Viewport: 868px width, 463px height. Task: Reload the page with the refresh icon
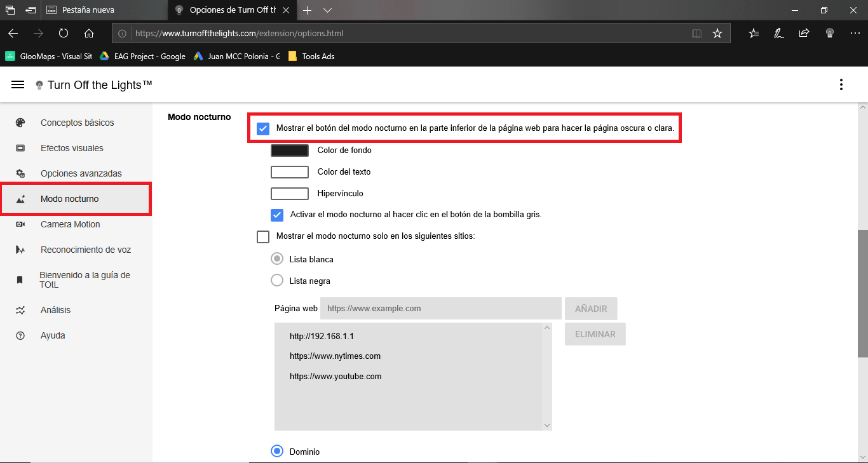pos(64,33)
